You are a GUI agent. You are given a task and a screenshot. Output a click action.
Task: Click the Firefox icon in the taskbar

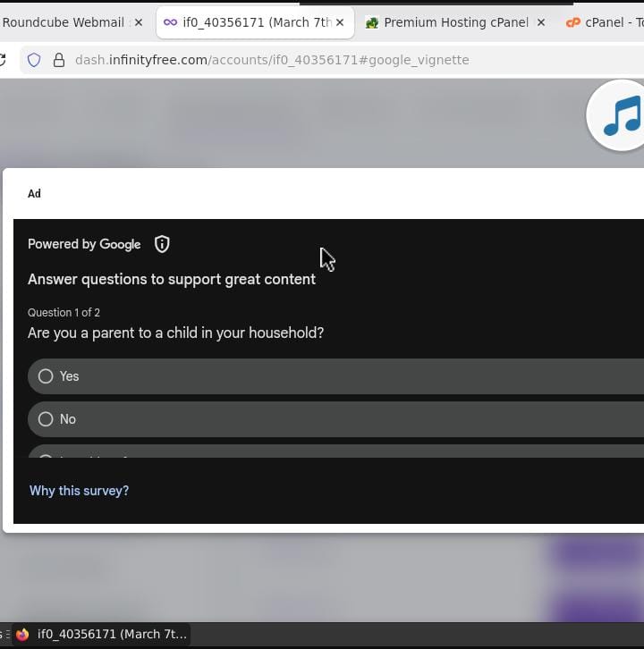tap(22, 634)
